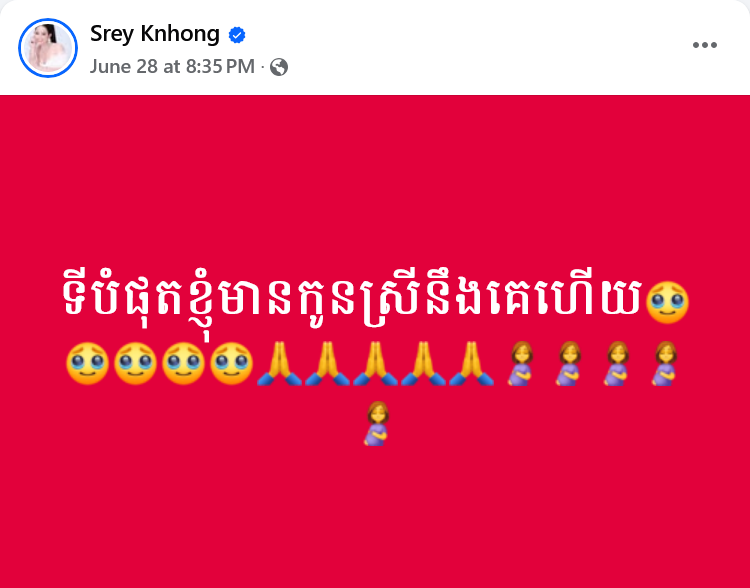The image size is (750, 588).
Task: Click the blue verified badge
Action: coord(237,35)
